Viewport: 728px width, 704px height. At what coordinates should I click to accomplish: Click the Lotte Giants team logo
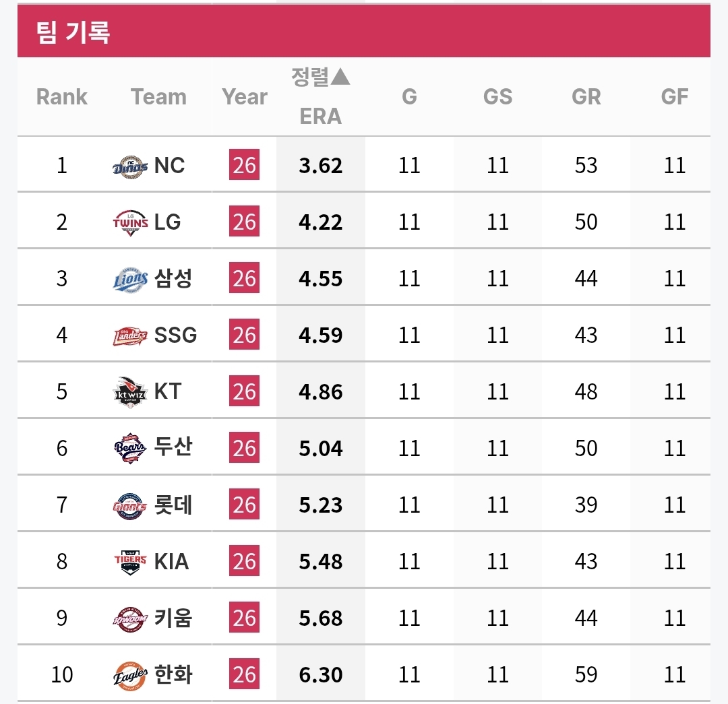tap(130, 505)
